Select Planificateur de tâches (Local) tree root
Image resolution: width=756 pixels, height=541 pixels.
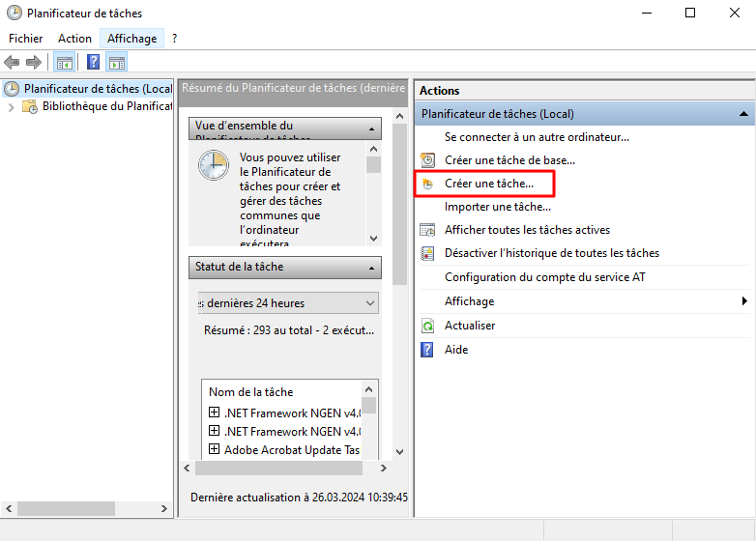point(97,89)
